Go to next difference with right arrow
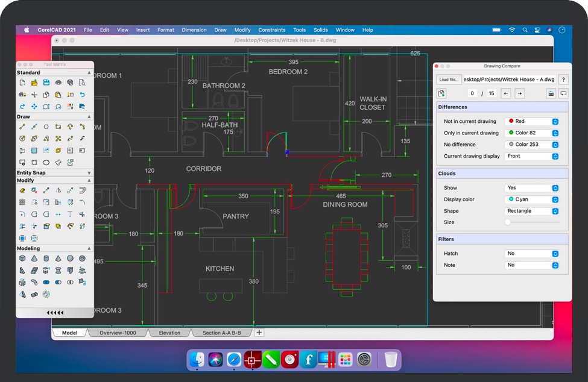Image resolution: width=588 pixels, height=382 pixels. [x=519, y=93]
